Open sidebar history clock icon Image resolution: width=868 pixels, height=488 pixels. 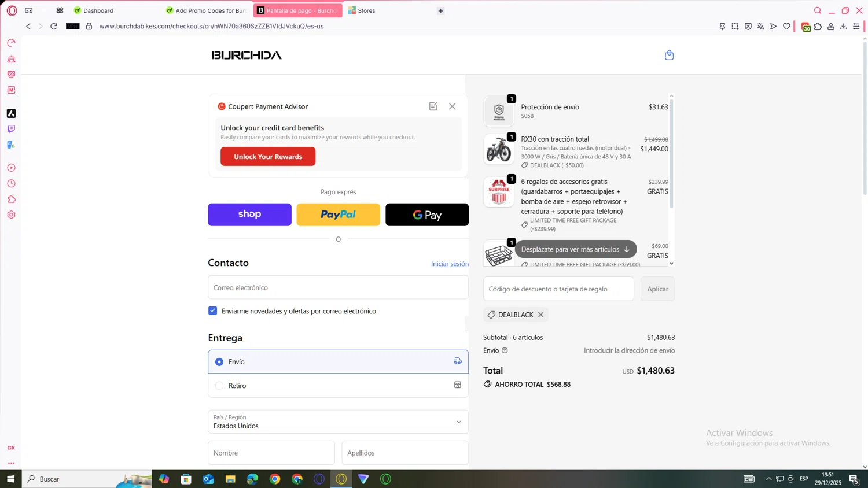11,184
